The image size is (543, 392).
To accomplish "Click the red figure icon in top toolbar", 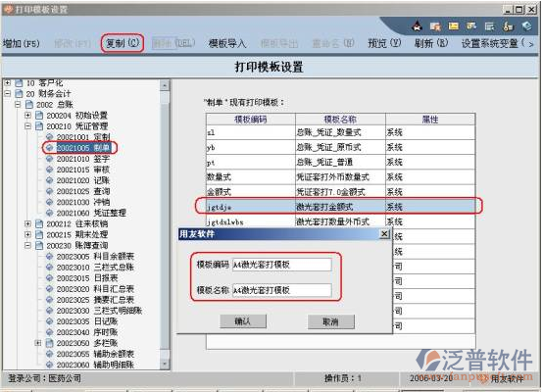I will tap(418, 26).
